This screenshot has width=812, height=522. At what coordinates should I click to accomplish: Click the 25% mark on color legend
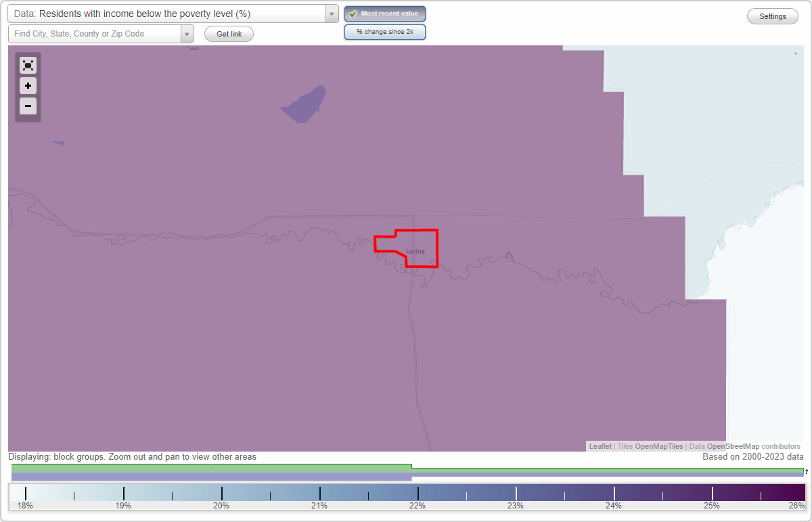click(x=712, y=505)
